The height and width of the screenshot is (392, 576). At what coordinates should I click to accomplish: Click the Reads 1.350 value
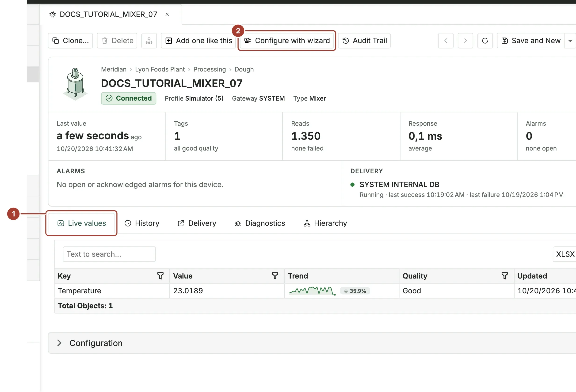point(306,136)
